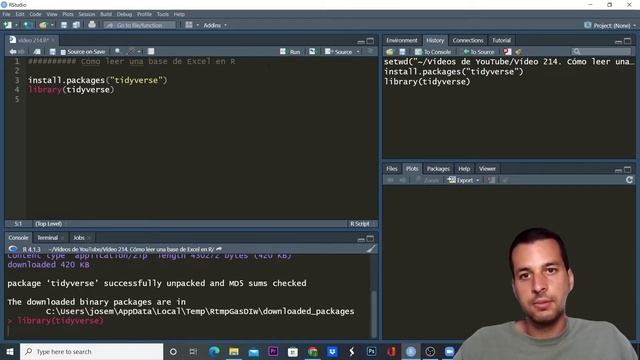Open the Addins dropdown
This screenshot has width=640, height=360.
click(x=215, y=25)
